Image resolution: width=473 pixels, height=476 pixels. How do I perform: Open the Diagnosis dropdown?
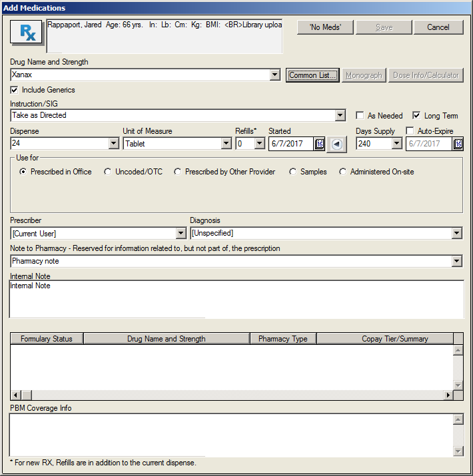(x=456, y=233)
